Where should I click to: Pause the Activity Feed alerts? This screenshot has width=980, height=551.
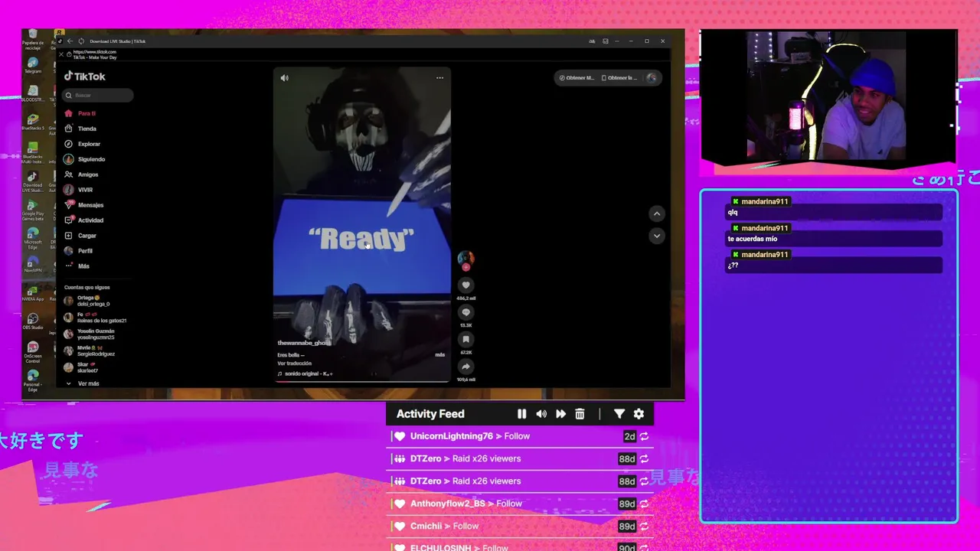pos(521,414)
